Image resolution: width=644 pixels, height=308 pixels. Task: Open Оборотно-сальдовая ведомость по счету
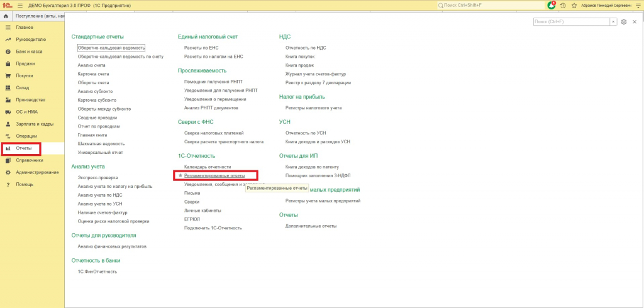click(x=120, y=57)
